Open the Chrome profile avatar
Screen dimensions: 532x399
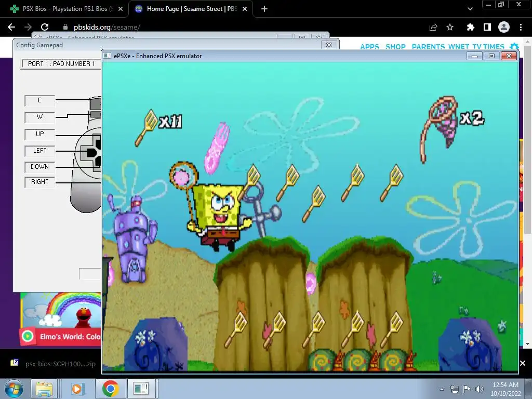[x=504, y=27]
